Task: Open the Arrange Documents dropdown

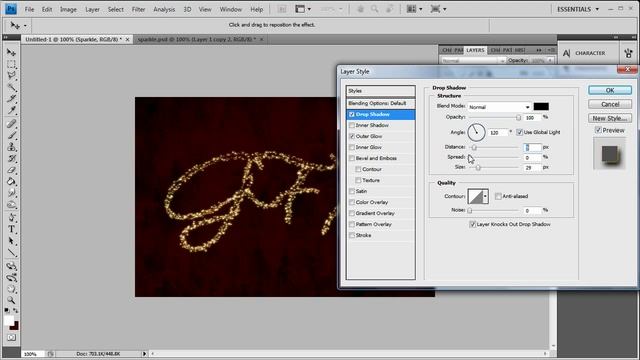Action: [x=415, y=9]
